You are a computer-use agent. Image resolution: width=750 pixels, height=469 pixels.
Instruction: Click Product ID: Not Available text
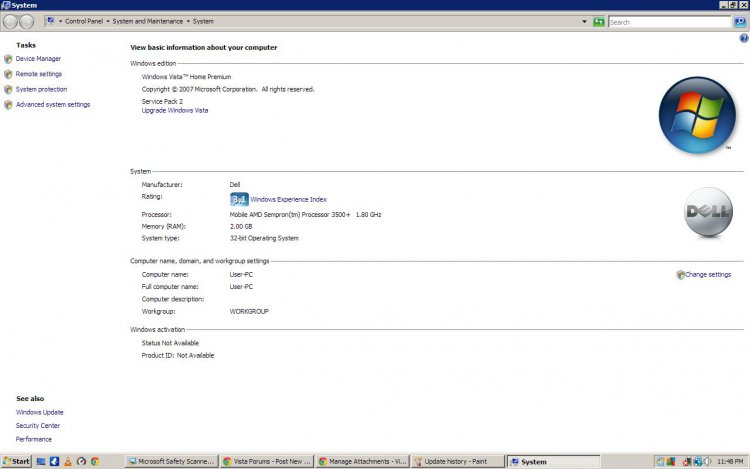[177, 355]
